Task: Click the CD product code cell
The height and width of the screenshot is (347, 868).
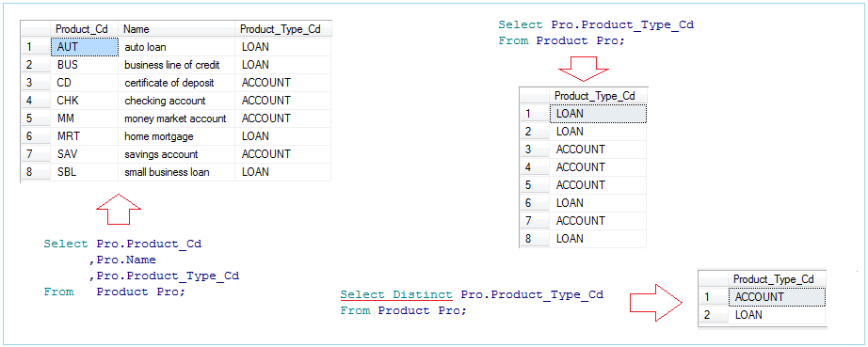Action: click(85, 83)
